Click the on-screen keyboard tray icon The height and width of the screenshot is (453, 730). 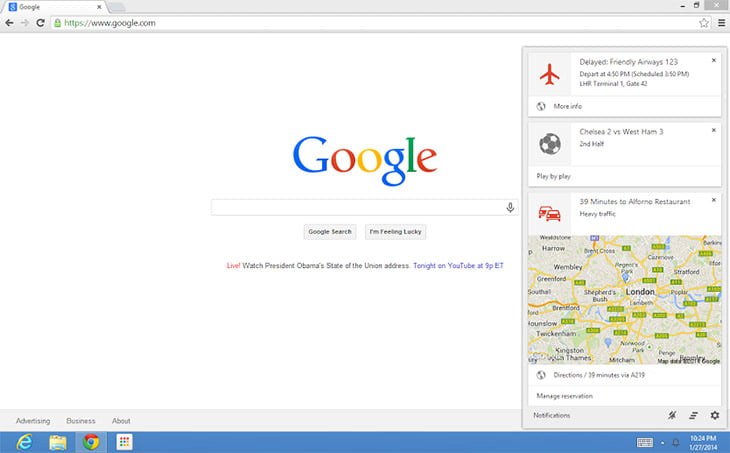(645, 442)
